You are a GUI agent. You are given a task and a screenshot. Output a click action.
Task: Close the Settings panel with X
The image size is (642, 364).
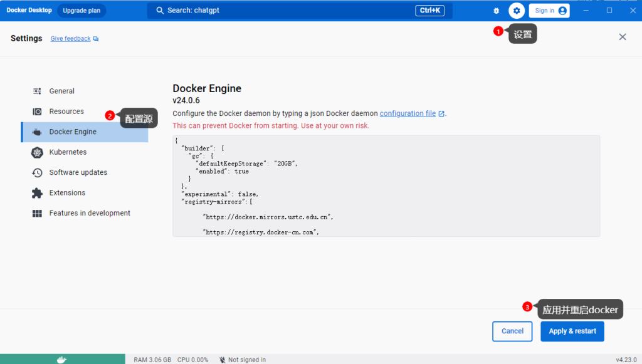click(x=623, y=37)
